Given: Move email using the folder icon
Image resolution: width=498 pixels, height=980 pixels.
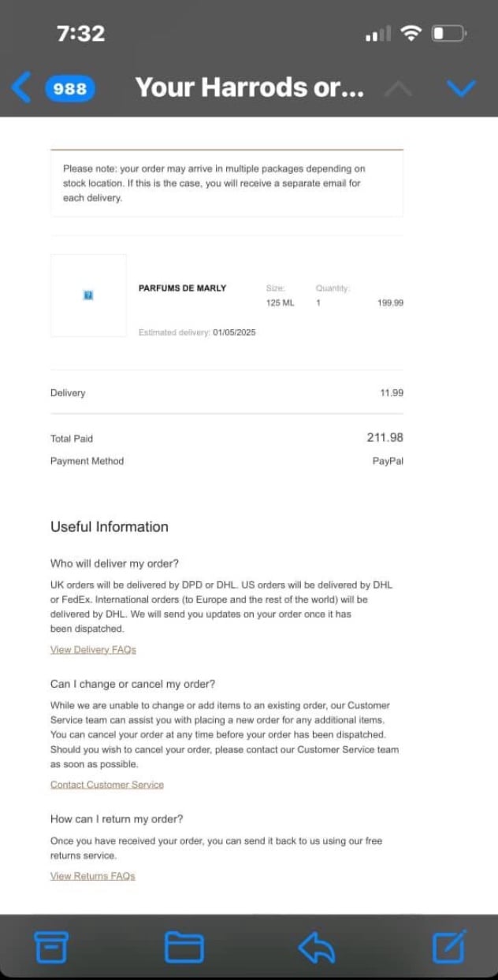Looking at the screenshot, I should (x=184, y=947).
